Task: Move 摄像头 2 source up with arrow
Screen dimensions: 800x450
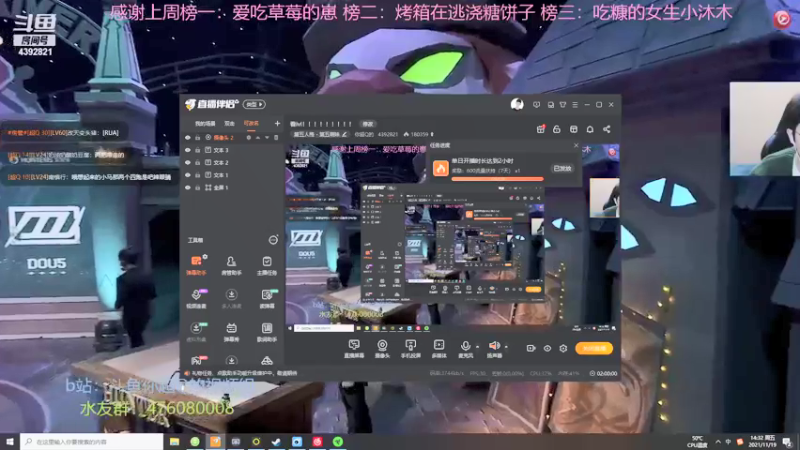Action: 258,138
